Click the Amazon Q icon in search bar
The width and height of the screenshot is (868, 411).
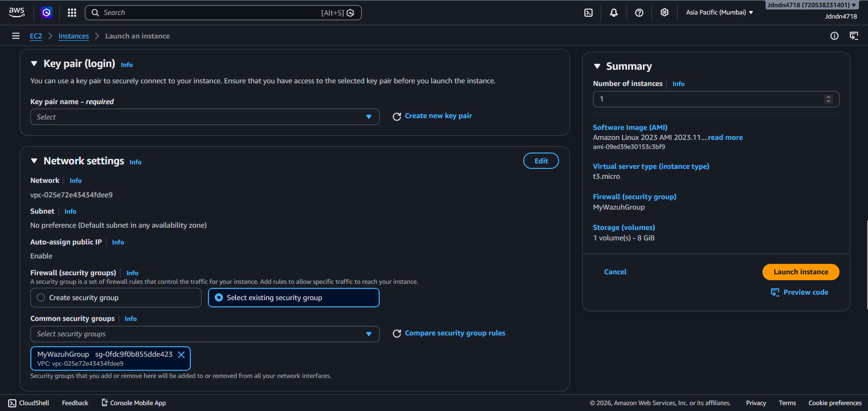350,13
